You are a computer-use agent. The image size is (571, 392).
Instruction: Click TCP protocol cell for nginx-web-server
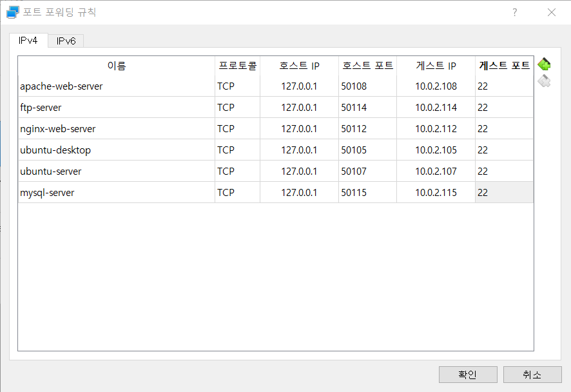pyautogui.click(x=237, y=128)
